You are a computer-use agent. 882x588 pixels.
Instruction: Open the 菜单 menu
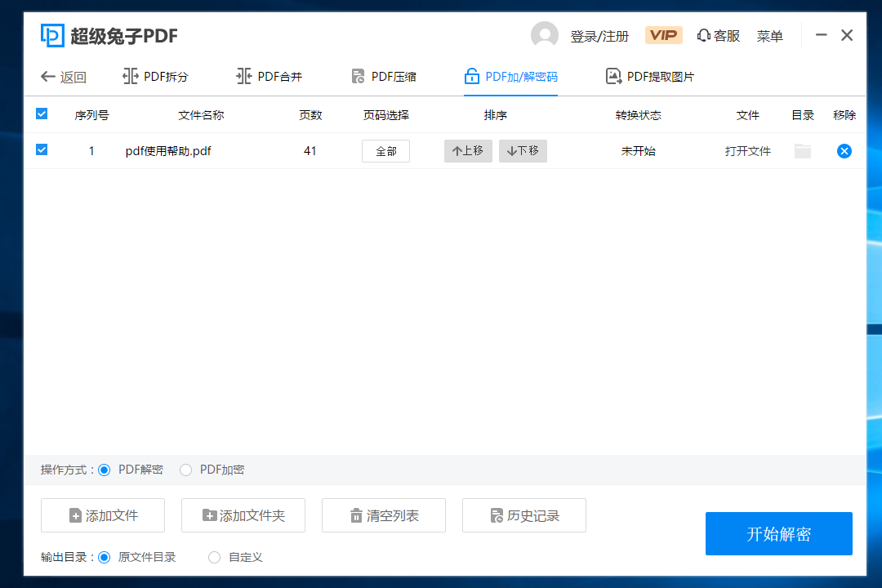(769, 35)
